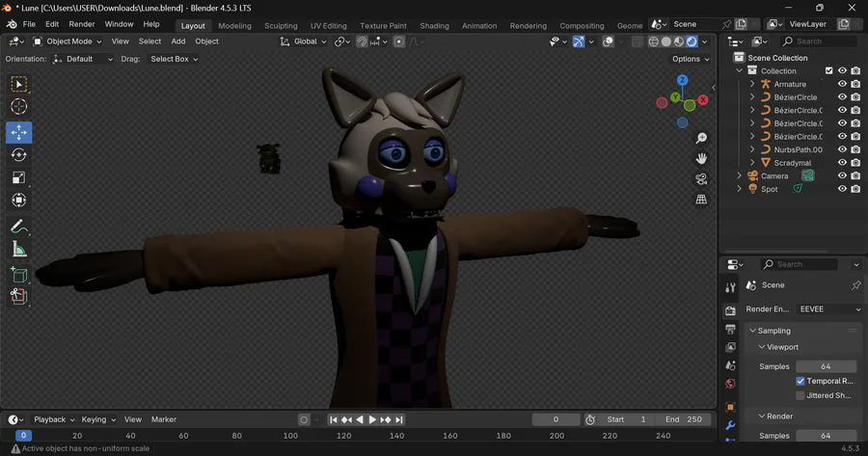The height and width of the screenshot is (456, 868).
Task: Disable NurbsPath.00 in renders
Action: pos(855,149)
